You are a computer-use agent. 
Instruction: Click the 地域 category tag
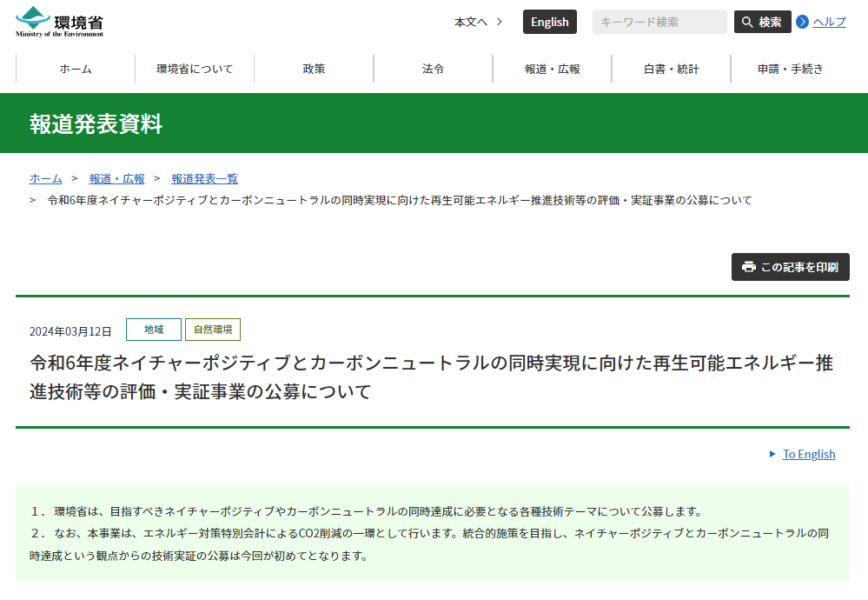(153, 330)
